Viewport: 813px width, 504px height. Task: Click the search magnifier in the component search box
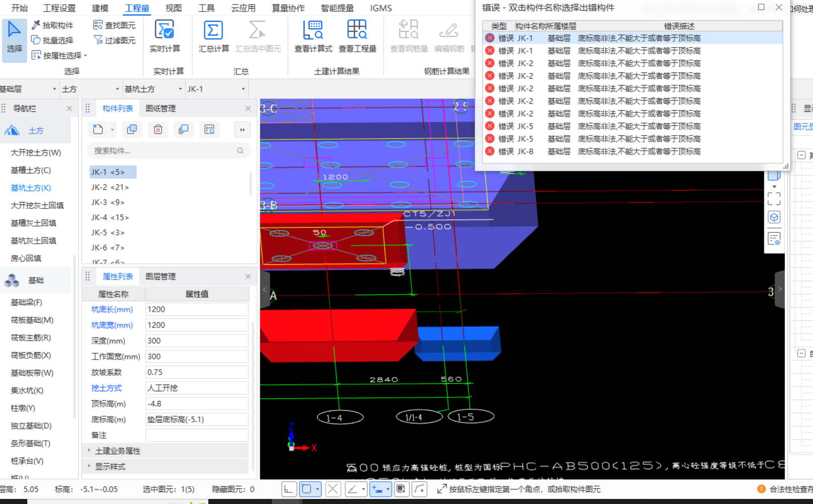240,151
